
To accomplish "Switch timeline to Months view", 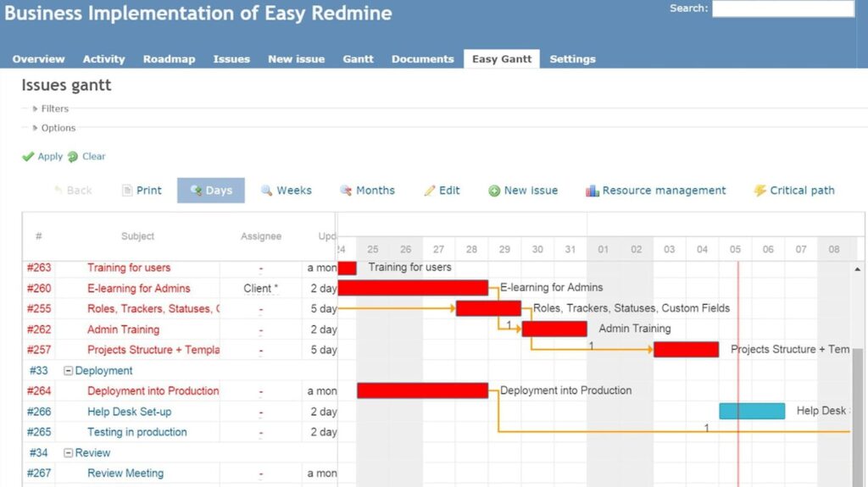I will [376, 191].
